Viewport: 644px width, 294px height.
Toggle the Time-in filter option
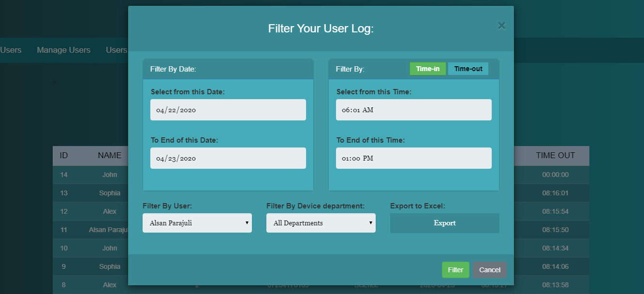[427, 69]
